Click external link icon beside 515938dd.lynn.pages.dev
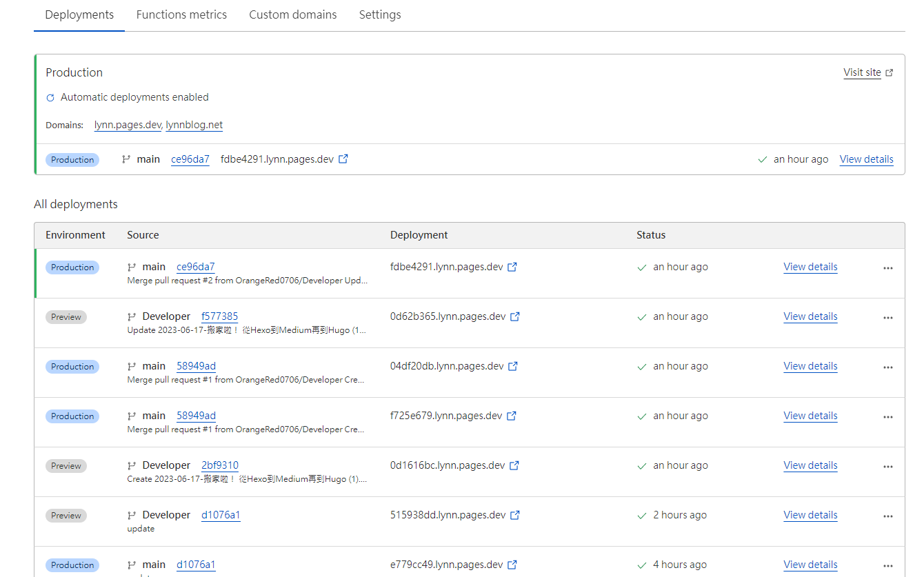Viewport: 924px width, 577px height. (515, 516)
